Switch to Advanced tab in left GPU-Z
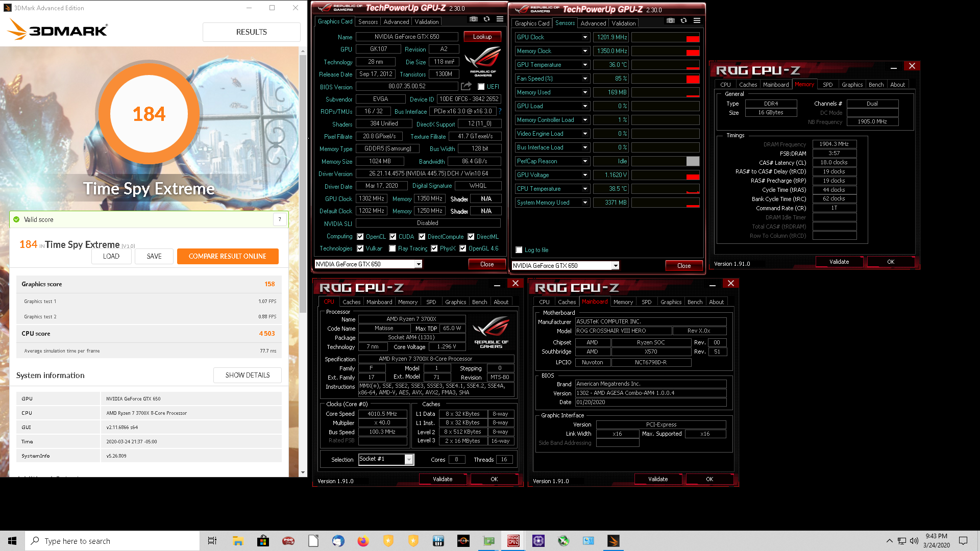The height and width of the screenshot is (551, 980). point(396,22)
